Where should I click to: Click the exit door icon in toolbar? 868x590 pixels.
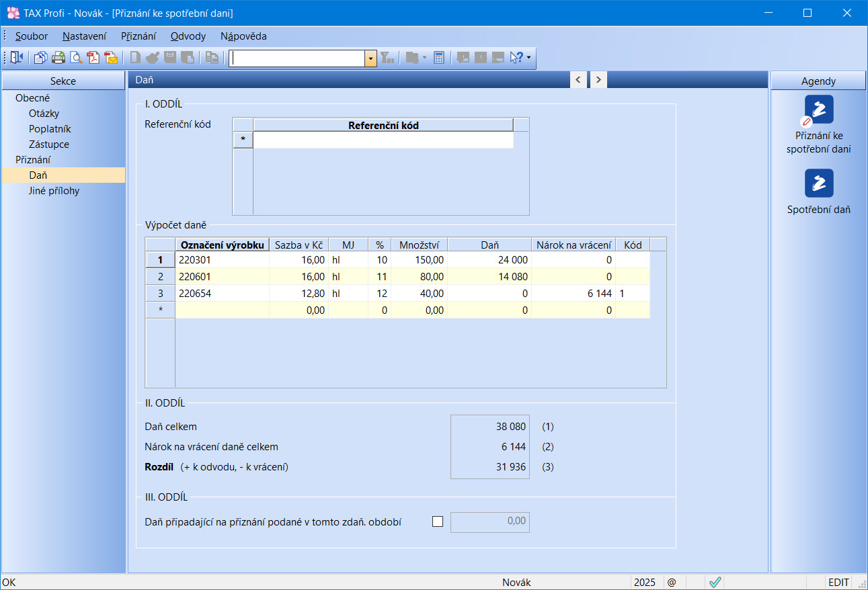[x=16, y=58]
